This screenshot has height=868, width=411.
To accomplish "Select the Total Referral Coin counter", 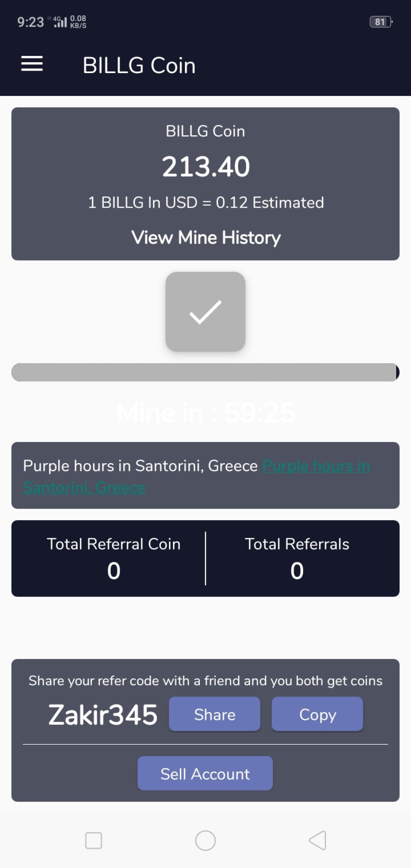I will coord(114,558).
